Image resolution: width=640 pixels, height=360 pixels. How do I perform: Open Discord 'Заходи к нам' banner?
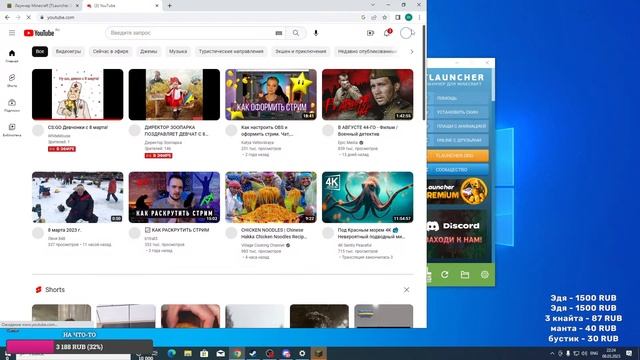[x=458, y=235]
